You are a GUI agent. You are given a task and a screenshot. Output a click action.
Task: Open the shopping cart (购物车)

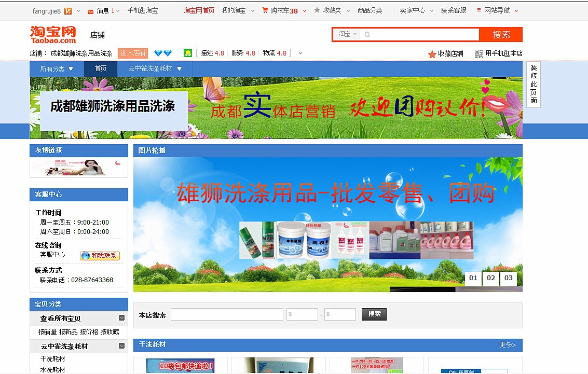click(x=283, y=10)
